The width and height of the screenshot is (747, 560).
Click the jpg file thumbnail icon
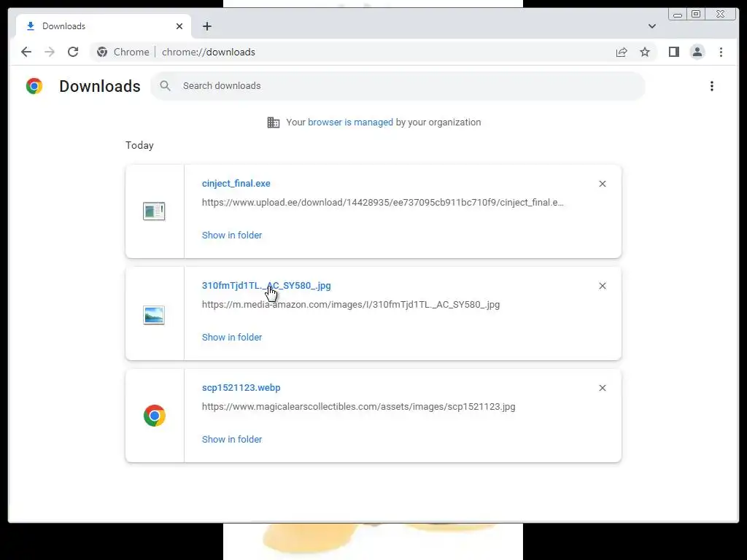pyautogui.click(x=154, y=315)
